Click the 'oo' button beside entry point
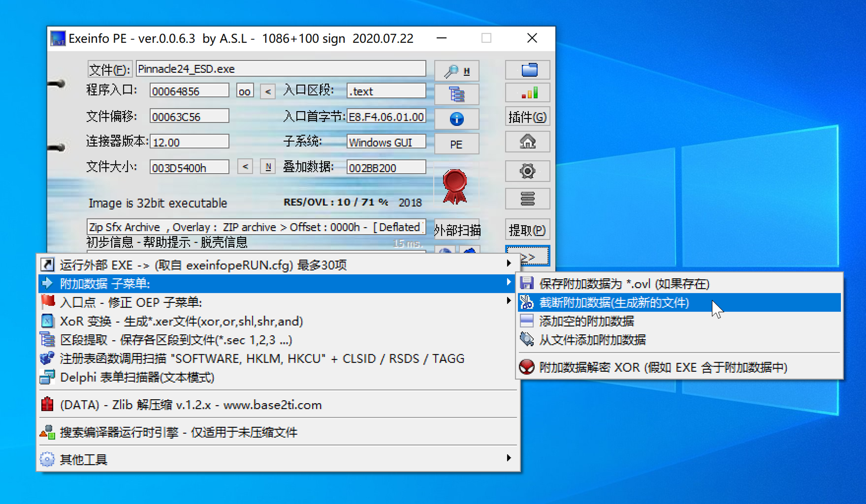The width and height of the screenshot is (866, 504). point(245,91)
